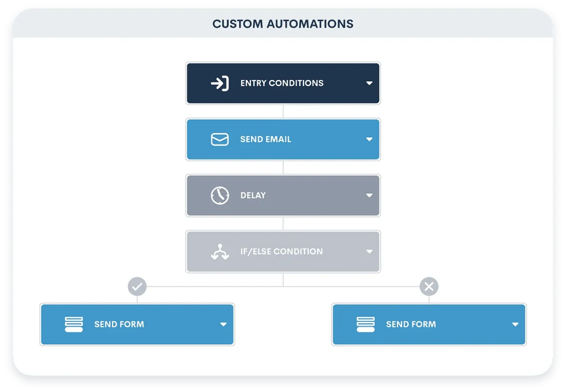Click the connector line below the Delay block

point(283,223)
